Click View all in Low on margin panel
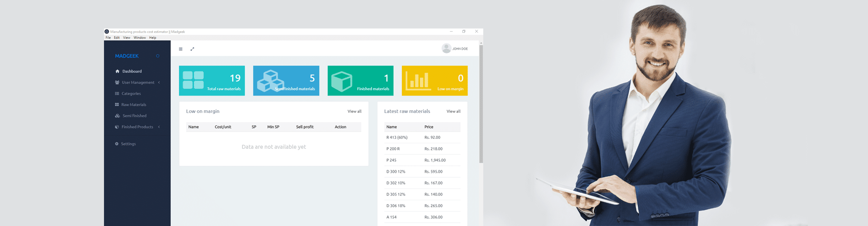This screenshot has height=226, width=868. click(x=354, y=111)
